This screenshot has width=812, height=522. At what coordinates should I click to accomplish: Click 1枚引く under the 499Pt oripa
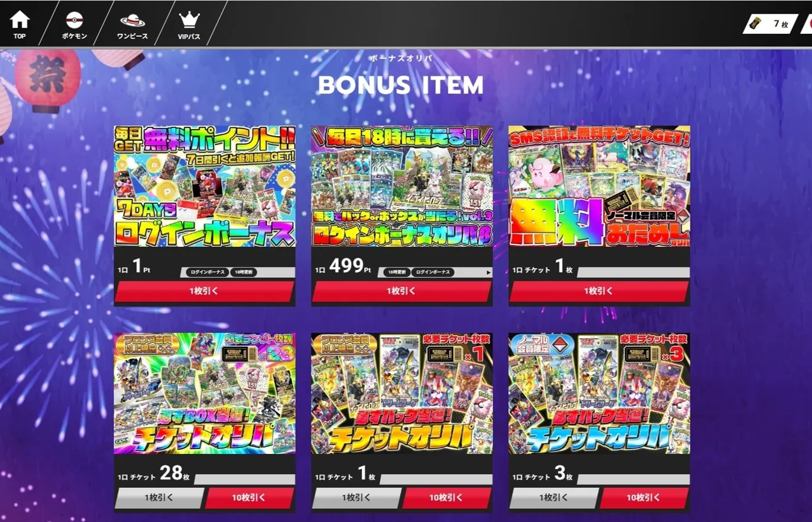(402, 291)
